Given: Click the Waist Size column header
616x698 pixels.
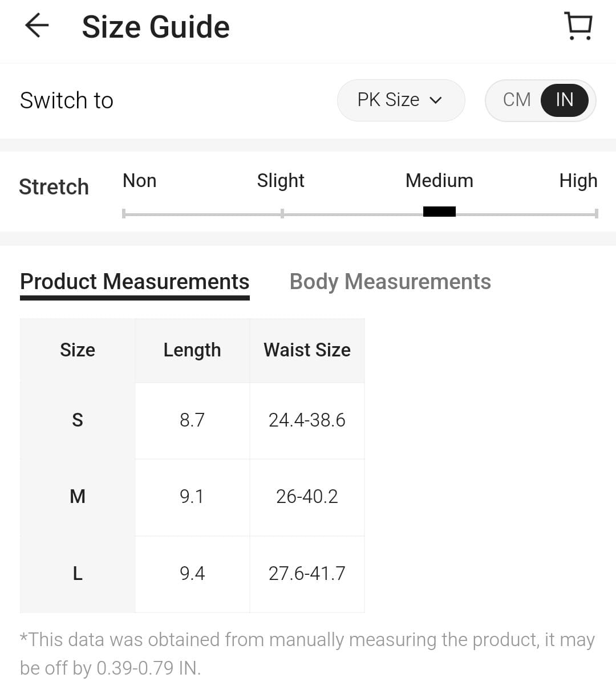Looking at the screenshot, I should 307,350.
